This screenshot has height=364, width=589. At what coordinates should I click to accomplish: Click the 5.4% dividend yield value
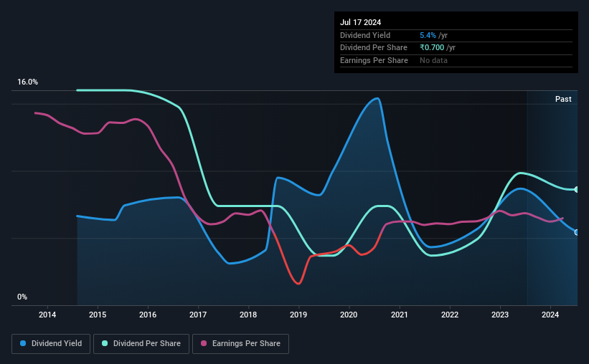tap(428, 35)
